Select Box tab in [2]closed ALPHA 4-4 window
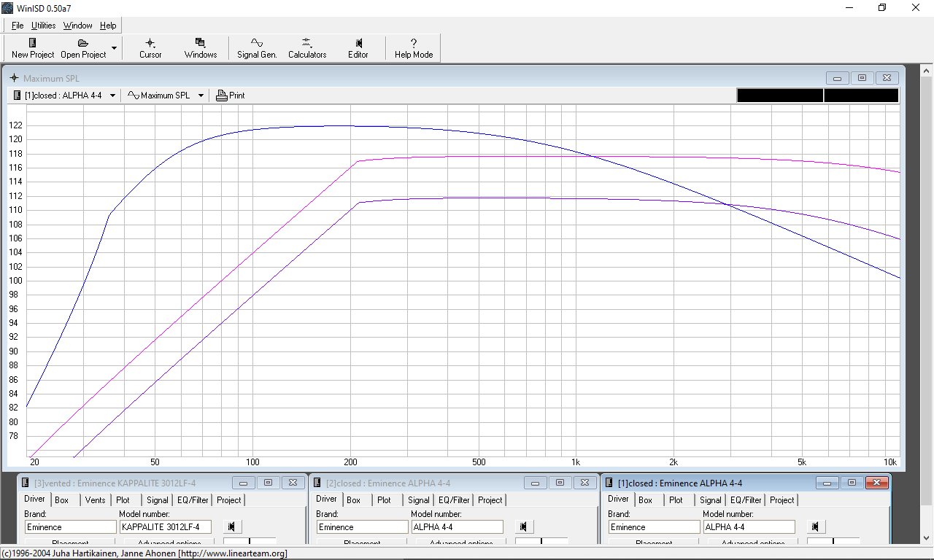934x560 pixels. point(354,500)
